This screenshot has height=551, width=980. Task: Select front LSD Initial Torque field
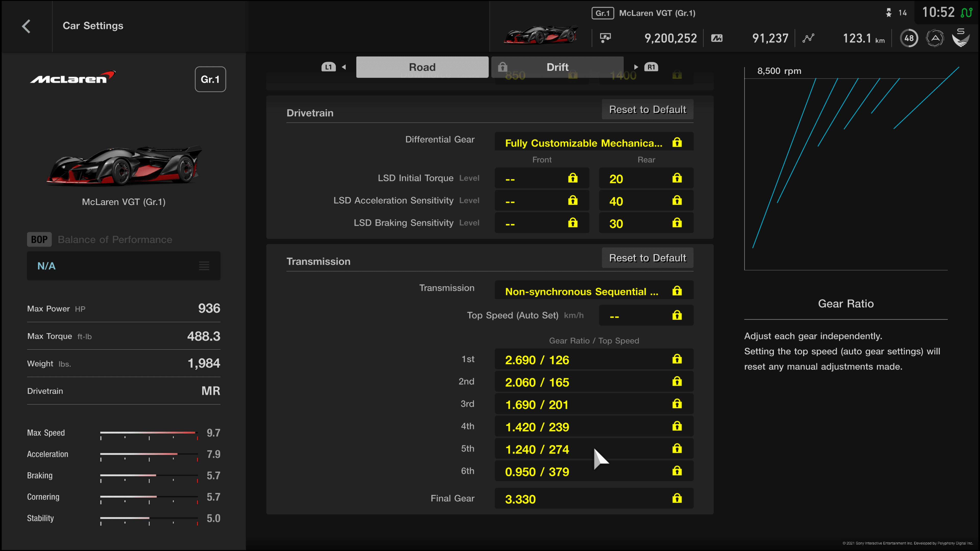[x=542, y=178]
